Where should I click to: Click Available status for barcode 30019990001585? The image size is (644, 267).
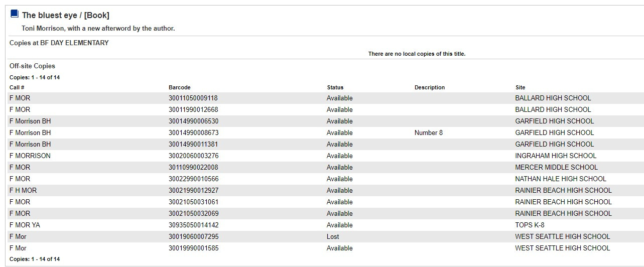[x=340, y=248]
